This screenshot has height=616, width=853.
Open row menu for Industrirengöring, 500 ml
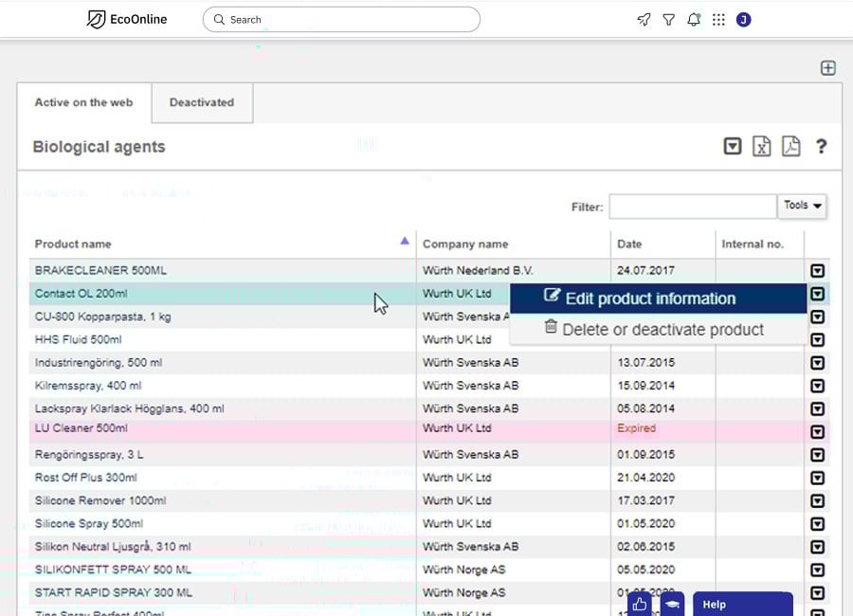(817, 363)
